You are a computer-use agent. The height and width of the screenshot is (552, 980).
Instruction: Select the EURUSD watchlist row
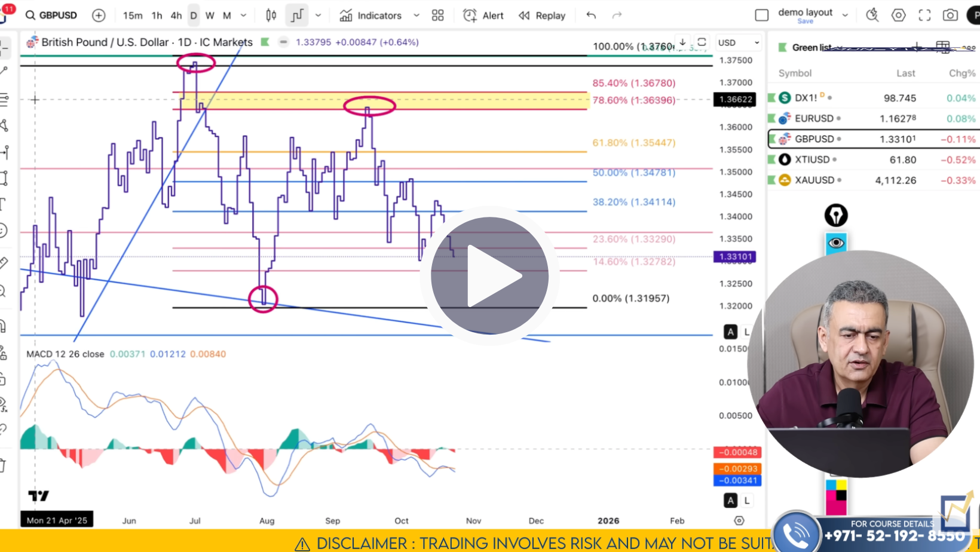(873, 118)
